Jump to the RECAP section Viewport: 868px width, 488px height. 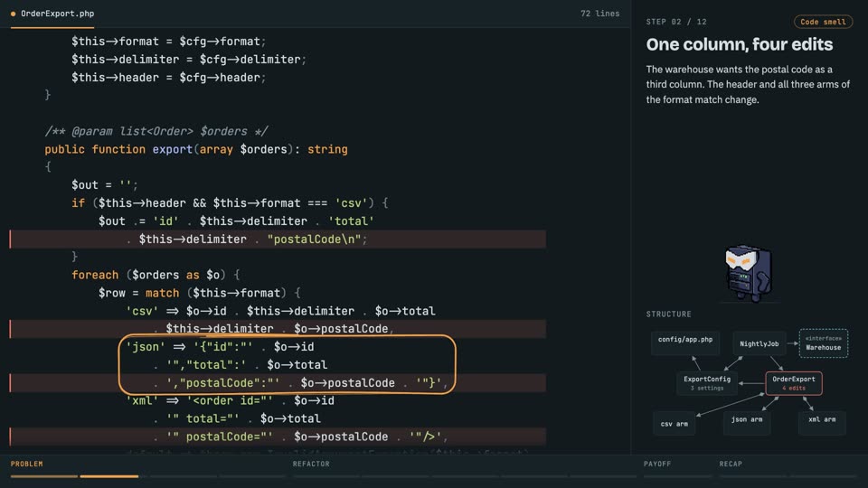(731, 464)
